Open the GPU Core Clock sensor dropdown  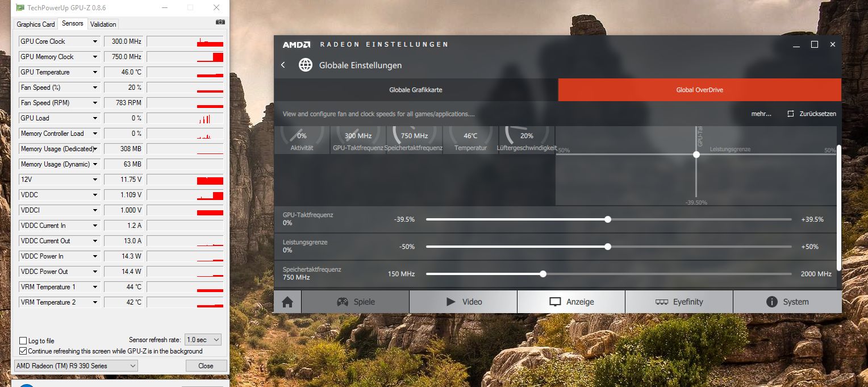[95, 41]
